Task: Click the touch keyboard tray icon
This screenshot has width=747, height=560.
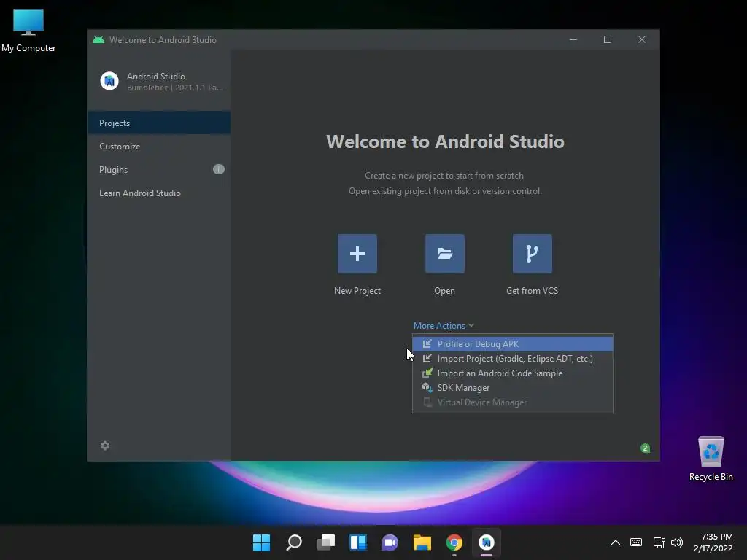Action: [636, 542]
